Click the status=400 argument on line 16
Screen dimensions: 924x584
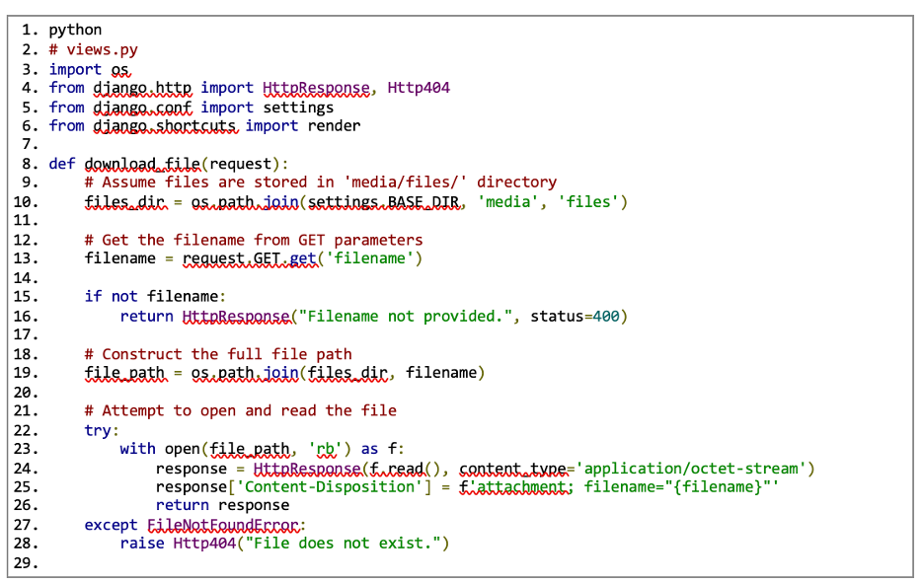click(x=575, y=316)
